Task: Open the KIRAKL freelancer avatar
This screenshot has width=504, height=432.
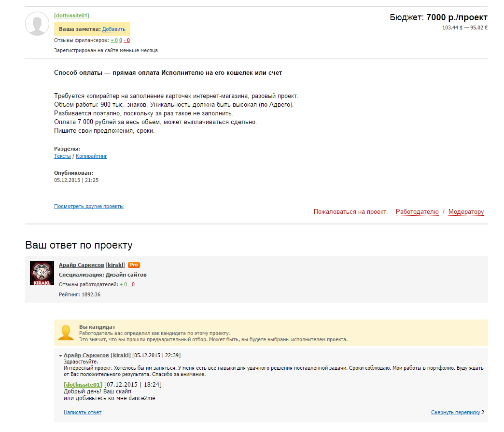Action: click(42, 273)
